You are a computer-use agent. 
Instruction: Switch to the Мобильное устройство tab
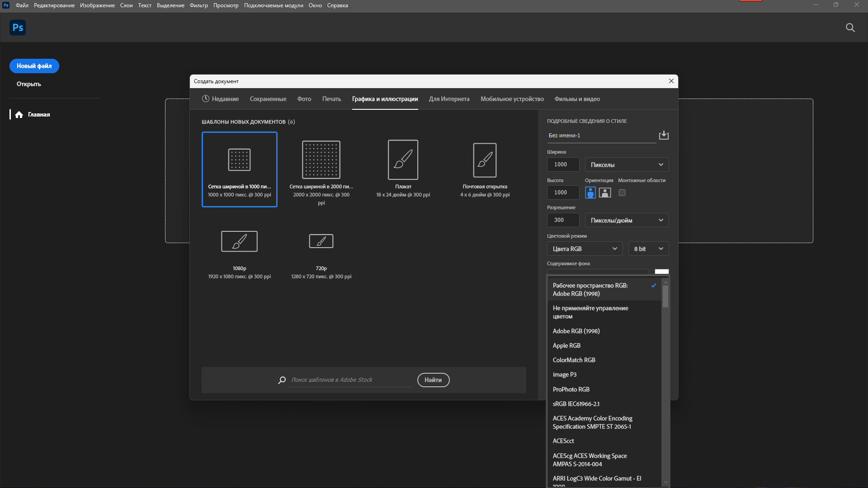click(x=512, y=99)
